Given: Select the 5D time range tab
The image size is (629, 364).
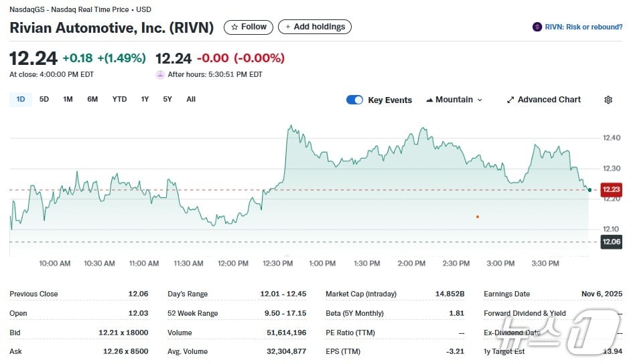Looking at the screenshot, I should click(x=44, y=99).
